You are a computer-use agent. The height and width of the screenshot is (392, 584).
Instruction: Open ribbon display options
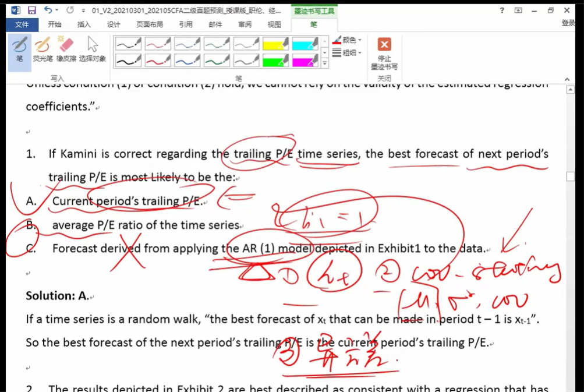[518, 10]
